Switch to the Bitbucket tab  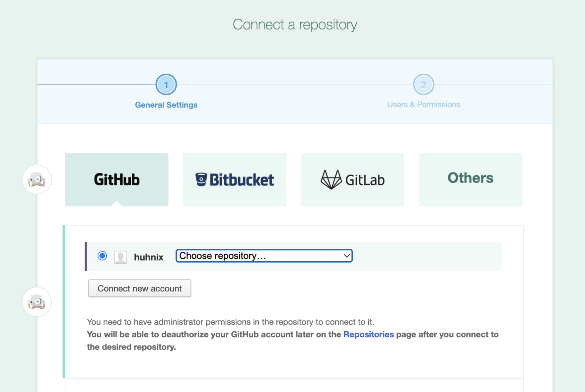point(234,180)
